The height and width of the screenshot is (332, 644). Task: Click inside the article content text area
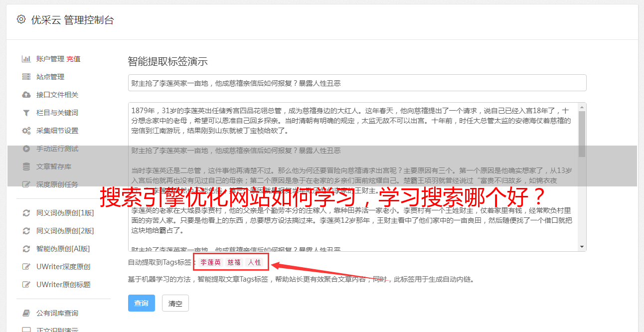pyautogui.click(x=353, y=177)
